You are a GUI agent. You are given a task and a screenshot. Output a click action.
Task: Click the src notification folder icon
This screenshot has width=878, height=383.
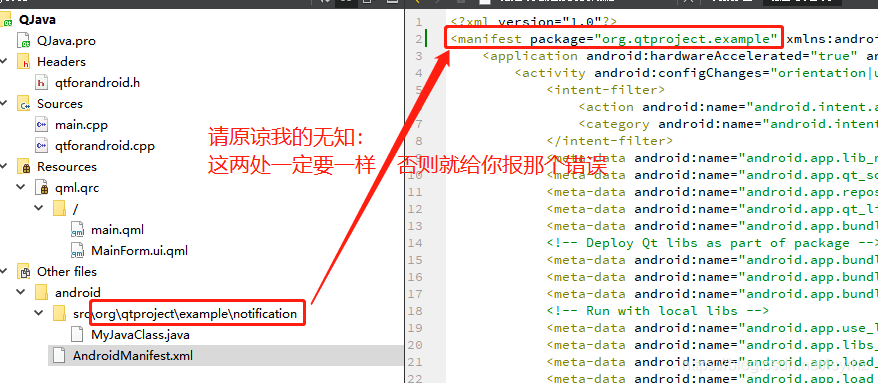pos(60,314)
